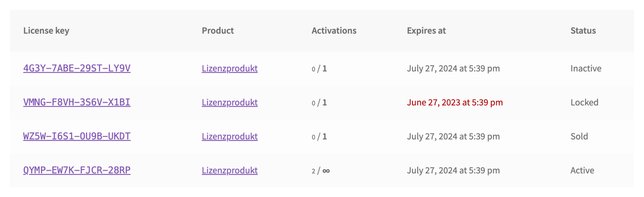Screen dimensions: 644x197
Task: Click the Activations column header
Action: coord(334,30)
